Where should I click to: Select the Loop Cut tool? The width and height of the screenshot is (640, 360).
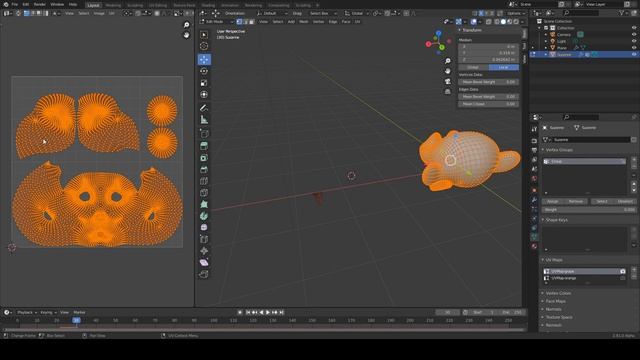204,181
